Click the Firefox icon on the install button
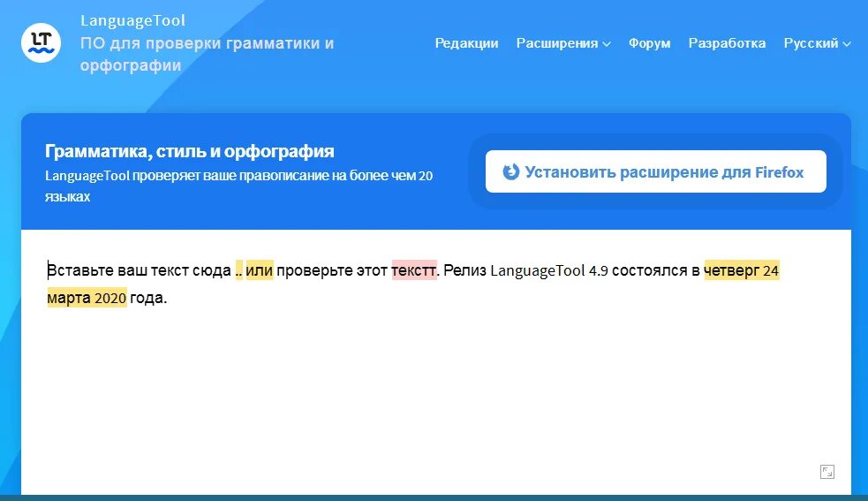 pyautogui.click(x=511, y=171)
